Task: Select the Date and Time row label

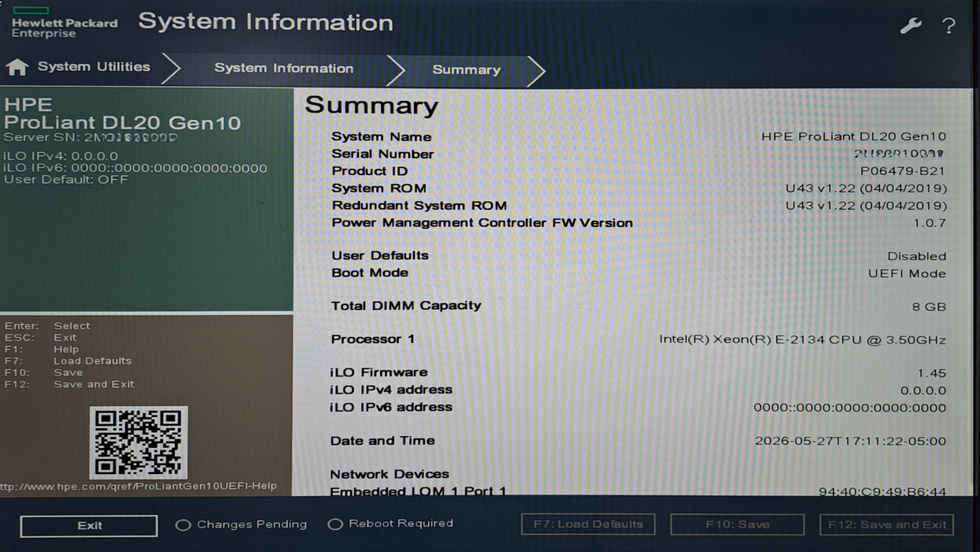Action: click(382, 441)
